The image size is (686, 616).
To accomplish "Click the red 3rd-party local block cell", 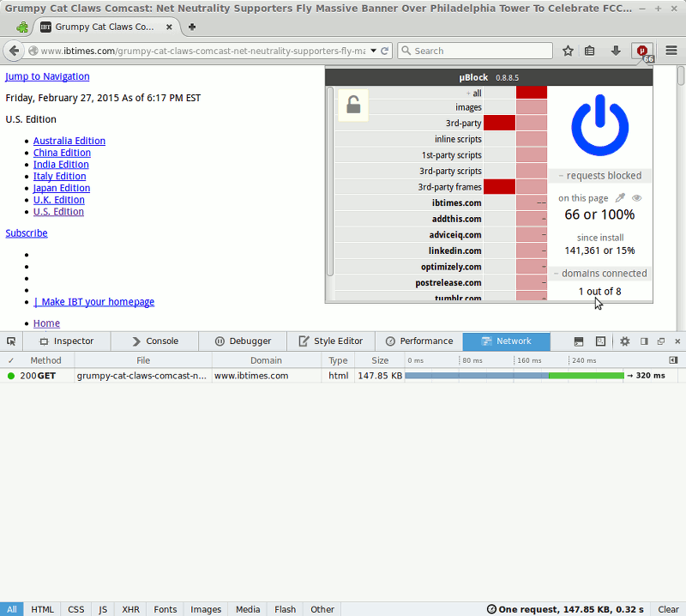I will [499, 124].
